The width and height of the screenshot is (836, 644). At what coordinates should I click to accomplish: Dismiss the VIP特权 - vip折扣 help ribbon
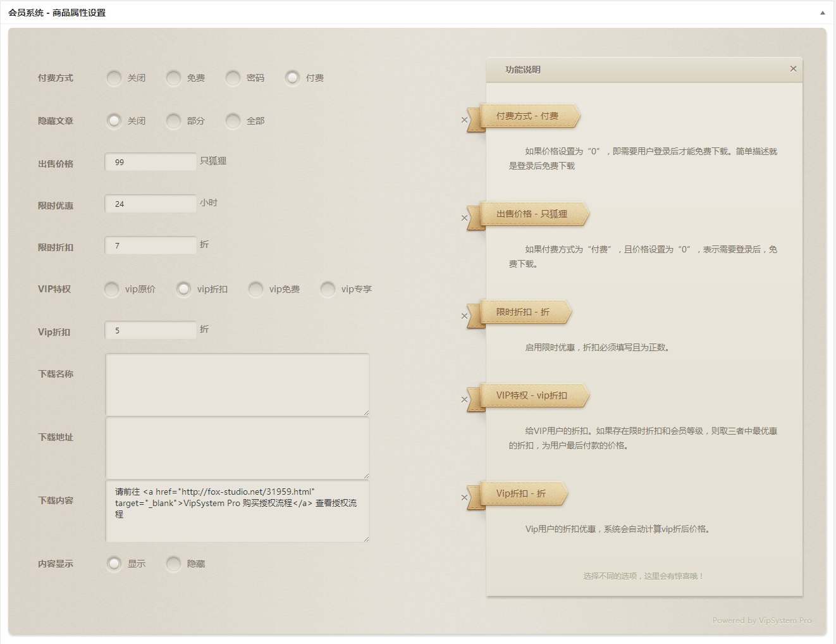(464, 400)
